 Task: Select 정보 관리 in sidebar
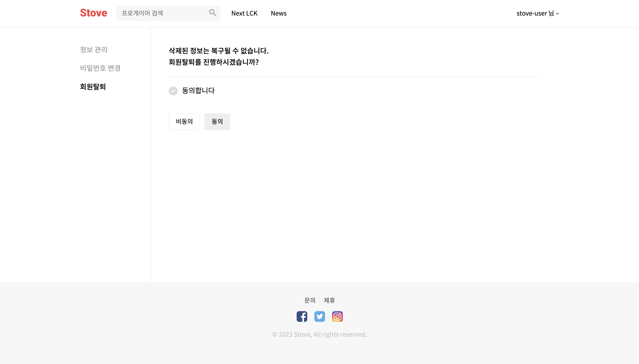point(93,49)
